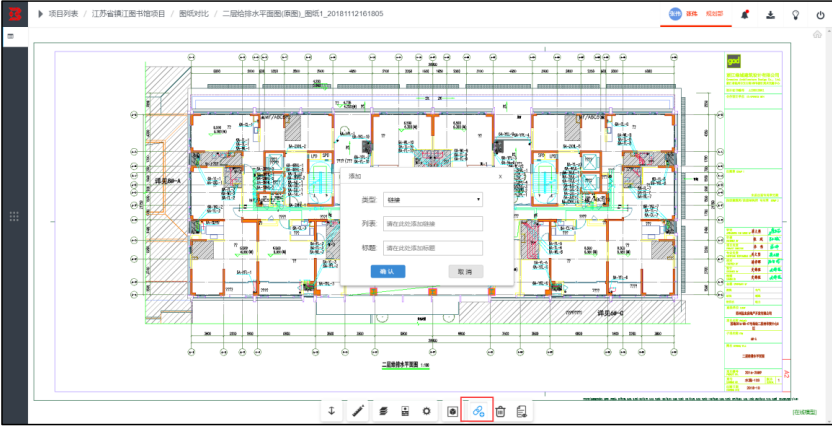Click the user avatar 张伟
Image resolution: width=832 pixels, height=428 pixels.
[674, 14]
